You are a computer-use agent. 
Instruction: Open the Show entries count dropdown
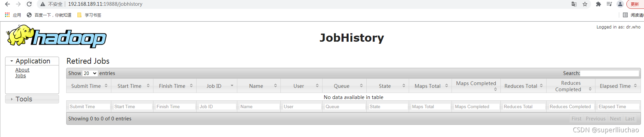[x=90, y=73]
